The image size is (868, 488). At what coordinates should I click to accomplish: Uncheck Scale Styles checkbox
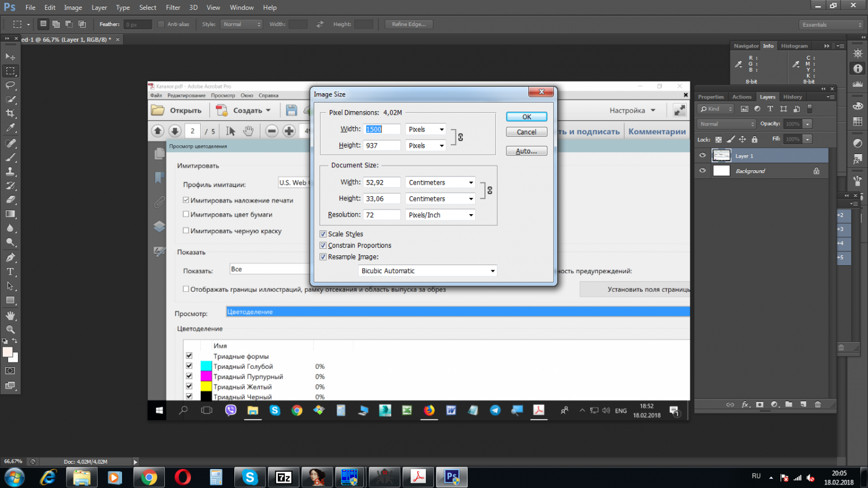point(323,234)
